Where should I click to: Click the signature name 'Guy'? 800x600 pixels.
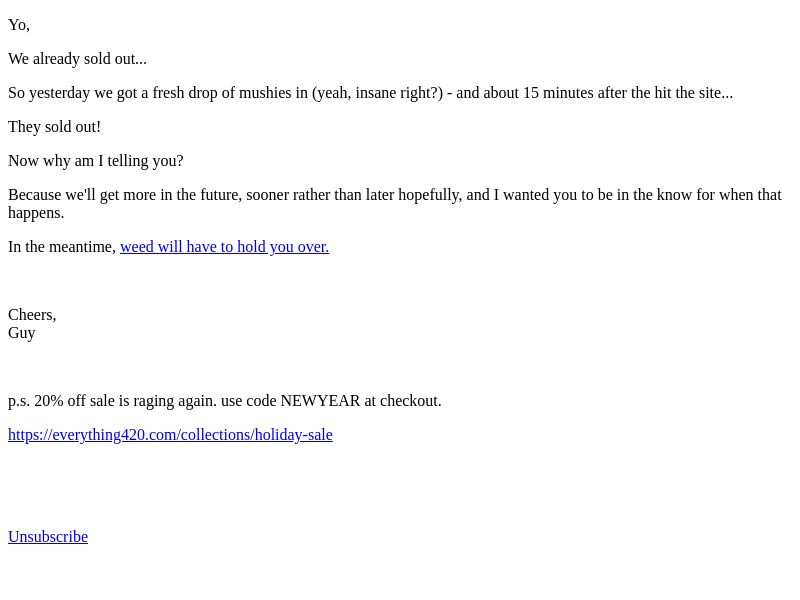click(22, 333)
